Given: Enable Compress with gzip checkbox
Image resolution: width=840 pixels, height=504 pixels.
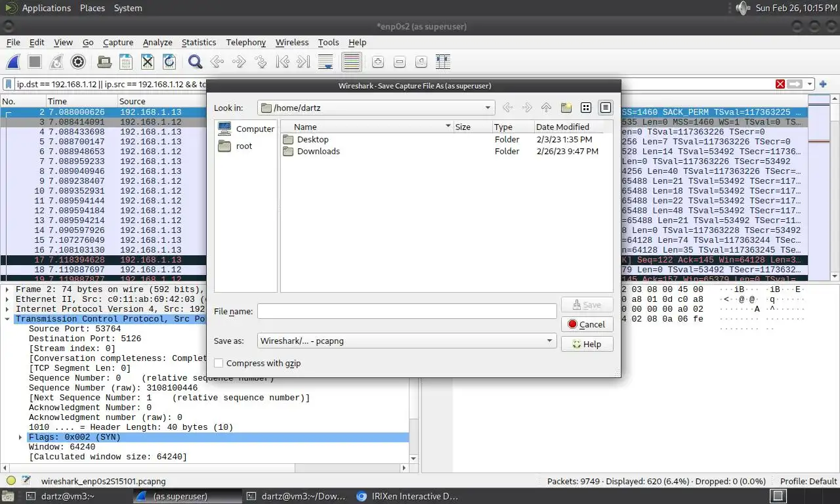Looking at the screenshot, I should click(219, 363).
